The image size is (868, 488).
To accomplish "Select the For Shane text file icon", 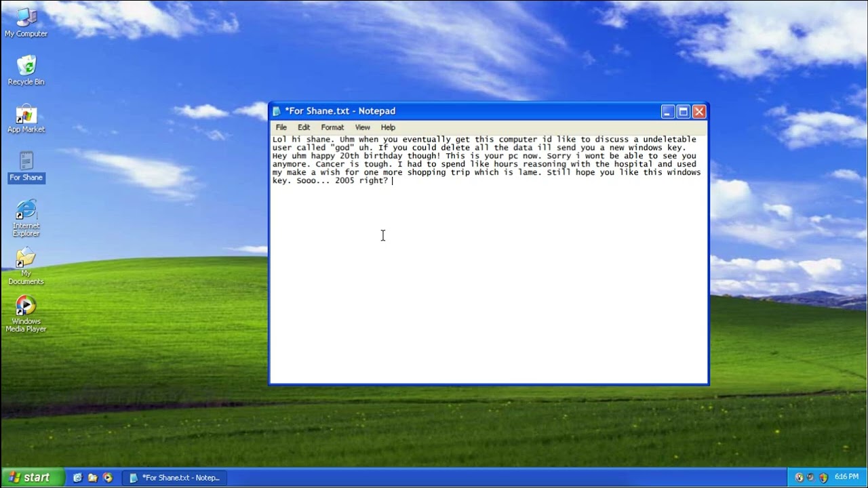I will coord(26,167).
